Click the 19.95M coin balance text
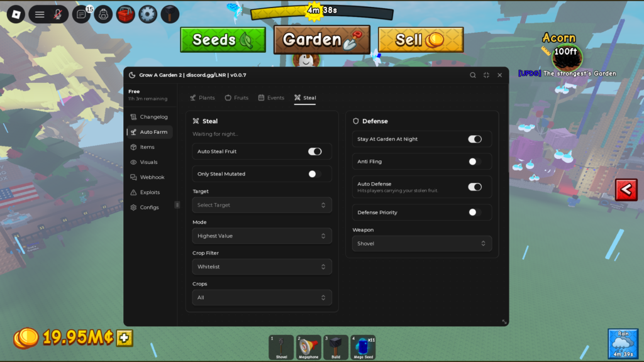Image resolution: width=644 pixels, height=362 pixels. click(78, 337)
